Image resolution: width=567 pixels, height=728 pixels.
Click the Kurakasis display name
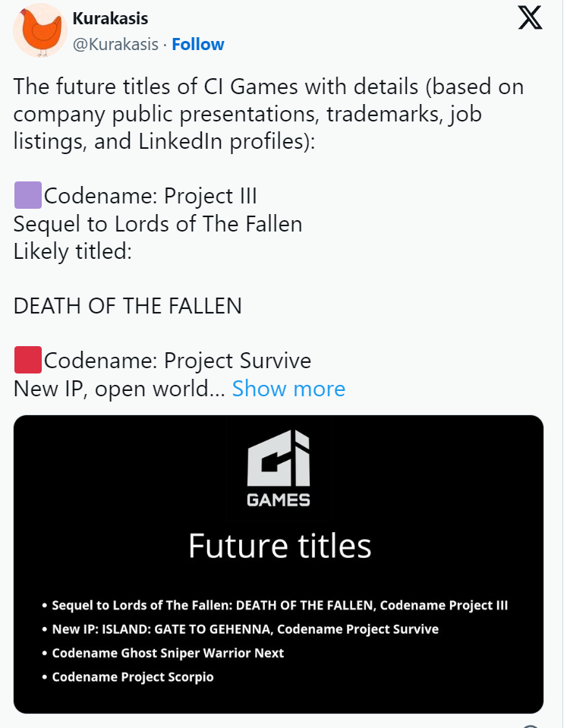[x=110, y=18]
